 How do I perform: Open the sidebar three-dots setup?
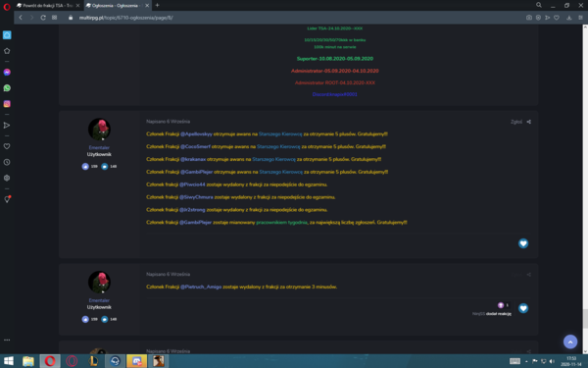point(7,340)
